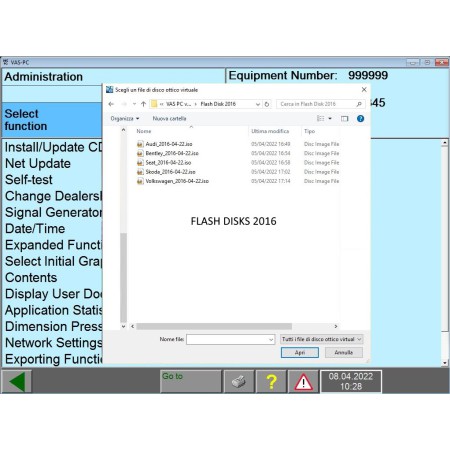
Task: Select Dimension Press function
Action: point(53,327)
